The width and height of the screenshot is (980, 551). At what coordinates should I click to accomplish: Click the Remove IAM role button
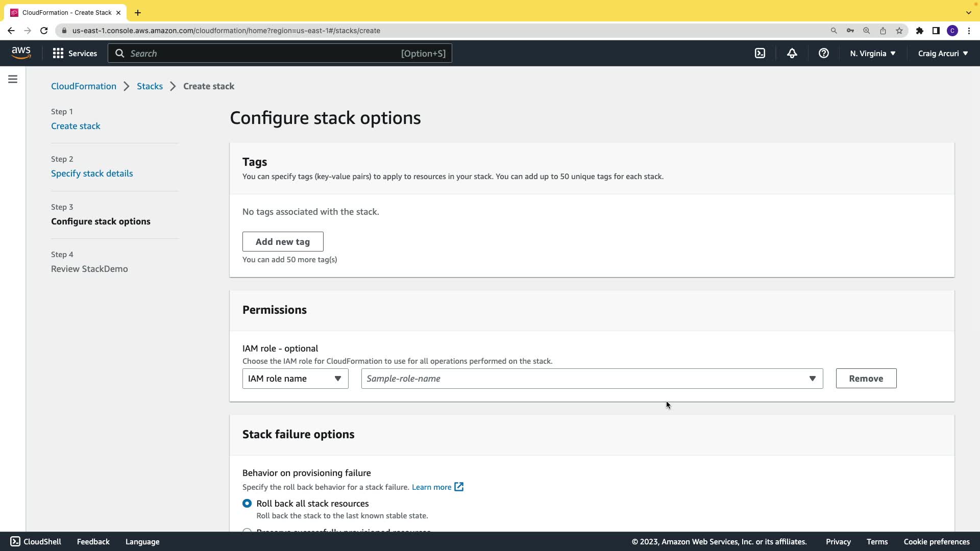(866, 379)
